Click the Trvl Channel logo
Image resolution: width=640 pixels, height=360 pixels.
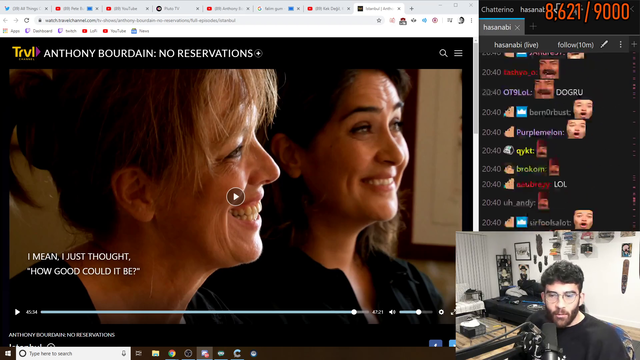pos(26,53)
